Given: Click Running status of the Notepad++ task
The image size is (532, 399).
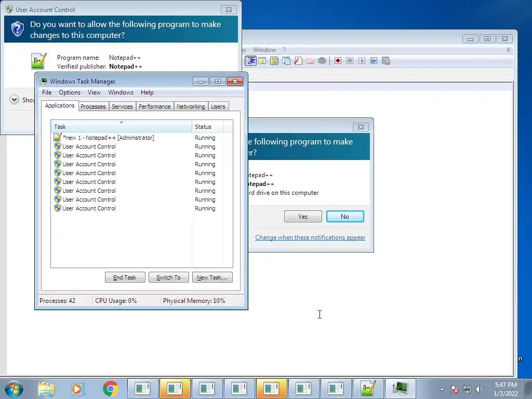Looking at the screenshot, I should tap(205, 137).
